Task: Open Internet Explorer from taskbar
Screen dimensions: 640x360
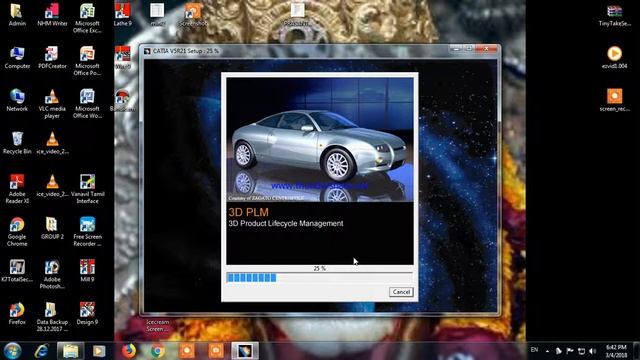Action: (x=41, y=351)
